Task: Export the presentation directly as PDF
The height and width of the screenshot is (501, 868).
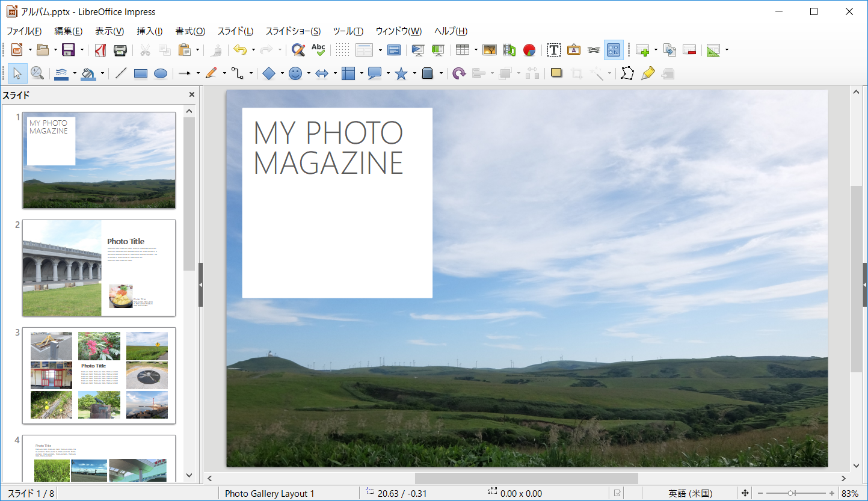Action: [100, 50]
